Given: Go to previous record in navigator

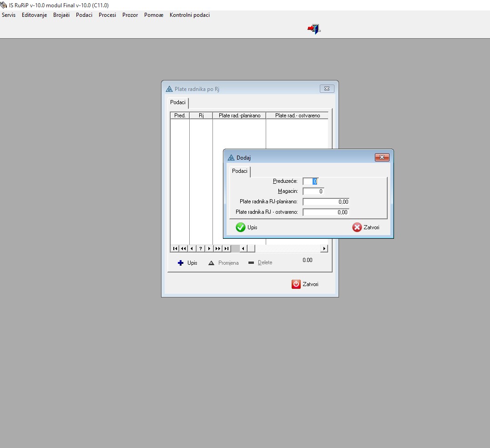Looking at the screenshot, I should click(192, 248).
